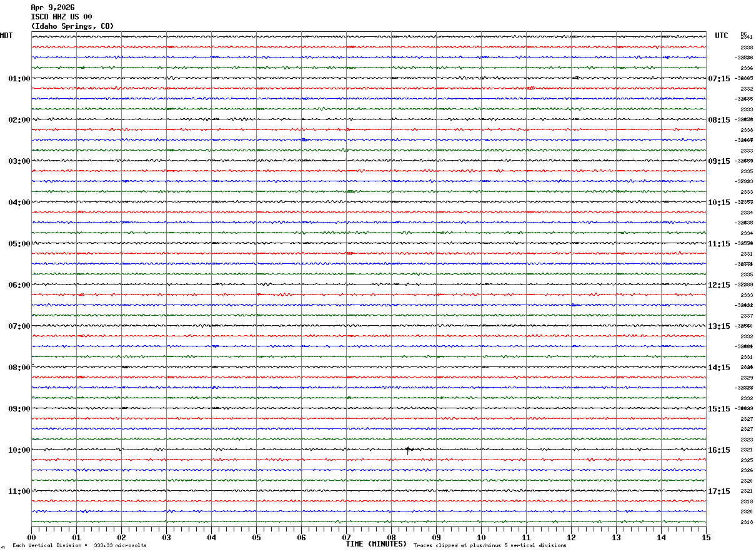Click the "Traces clipped" footnote text
Screen dimensions: 756x554
490,546
